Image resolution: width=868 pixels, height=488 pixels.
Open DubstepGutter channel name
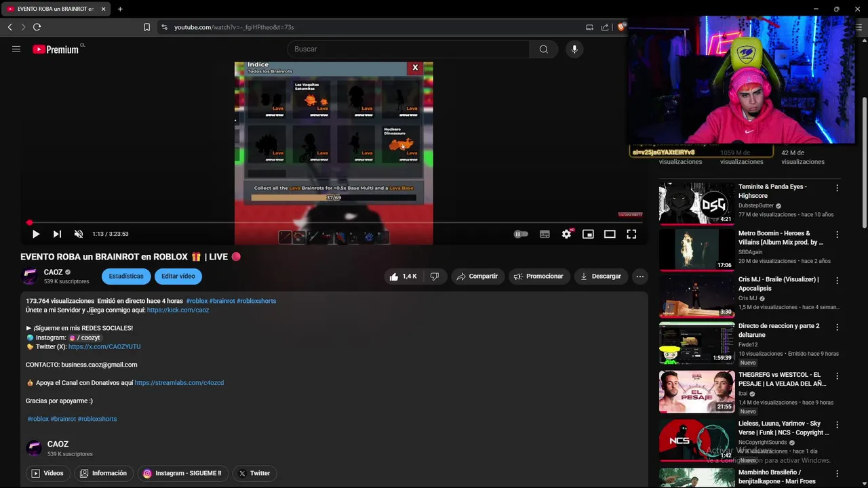click(756, 205)
